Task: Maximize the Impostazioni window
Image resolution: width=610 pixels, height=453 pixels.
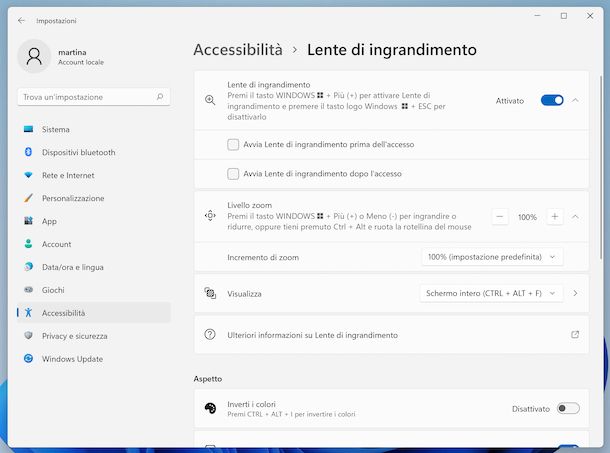Action: pos(564,16)
